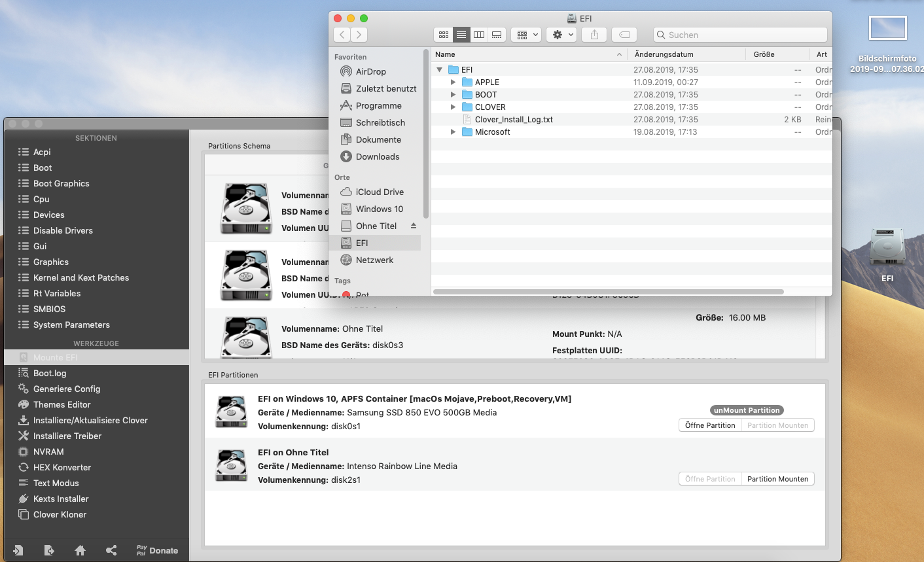The height and width of the screenshot is (562, 924).
Task: Open Finder action gear menu
Action: (x=561, y=35)
